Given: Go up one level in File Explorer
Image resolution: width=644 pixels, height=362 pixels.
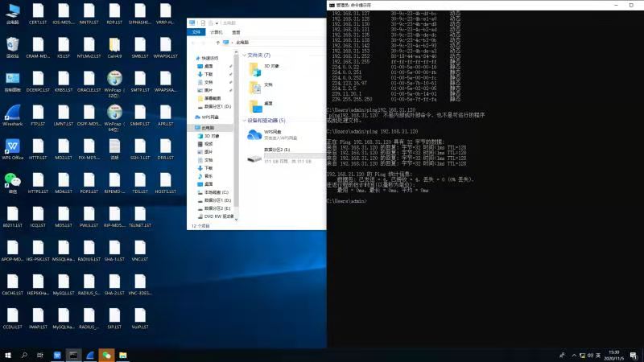Looking at the screenshot, I should 217,43.
